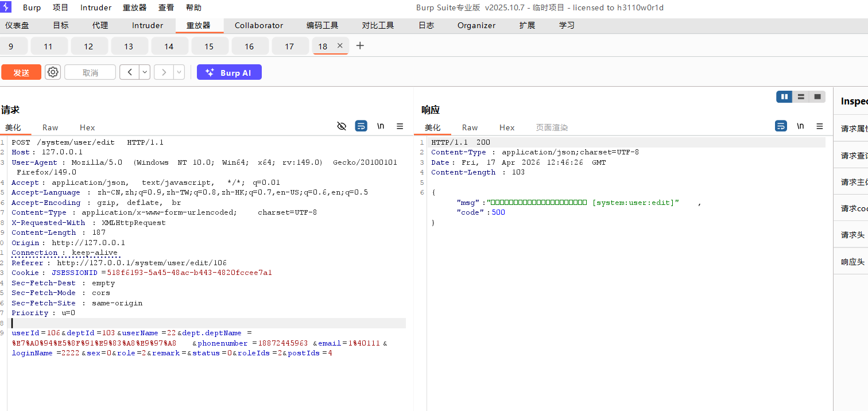Click the POST /system/user/edit request line
868x411 pixels.
point(88,142)
